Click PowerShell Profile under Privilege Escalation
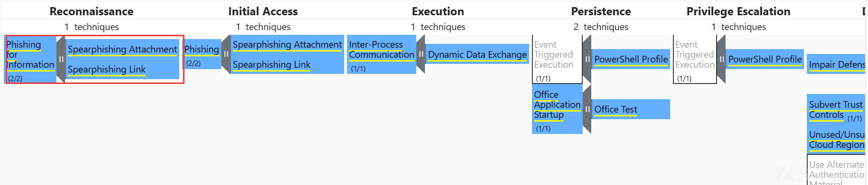This screenshot has width=868, height=185. tap(765, 59)
